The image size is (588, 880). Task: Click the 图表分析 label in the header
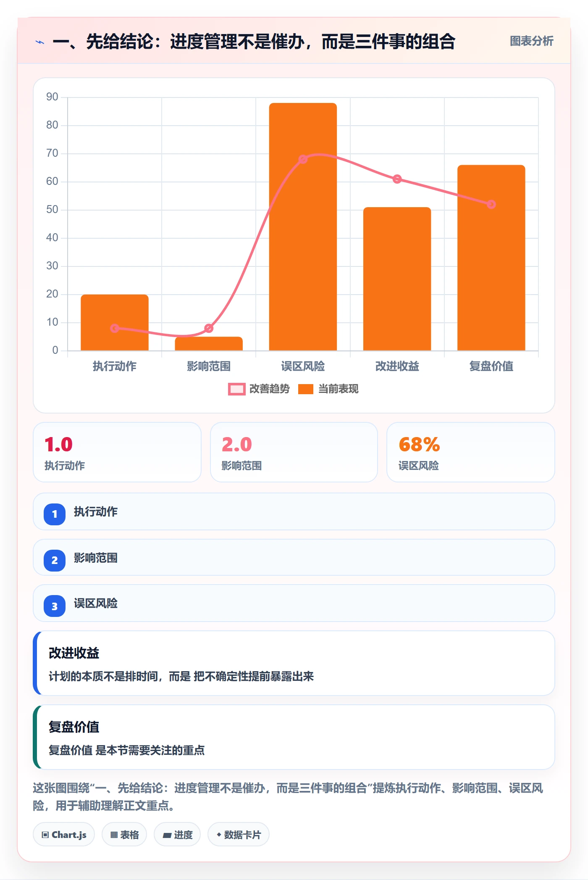tap(531, 41)
